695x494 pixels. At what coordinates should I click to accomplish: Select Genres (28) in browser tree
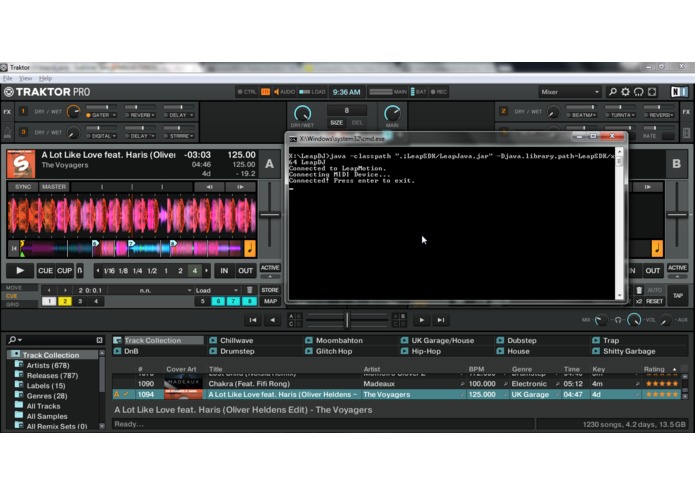click(47, 396)
